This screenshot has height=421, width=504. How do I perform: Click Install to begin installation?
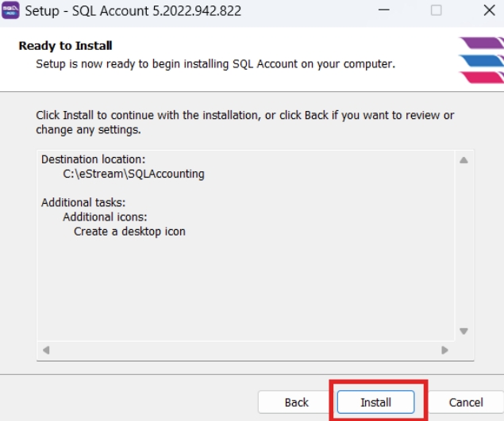[375, 402]
